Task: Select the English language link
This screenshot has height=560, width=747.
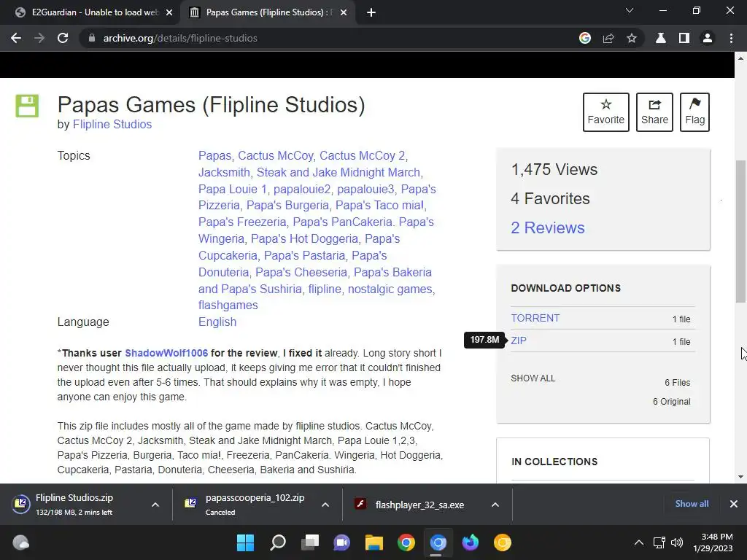Action: pyautogui.click(x=217, y=322)
